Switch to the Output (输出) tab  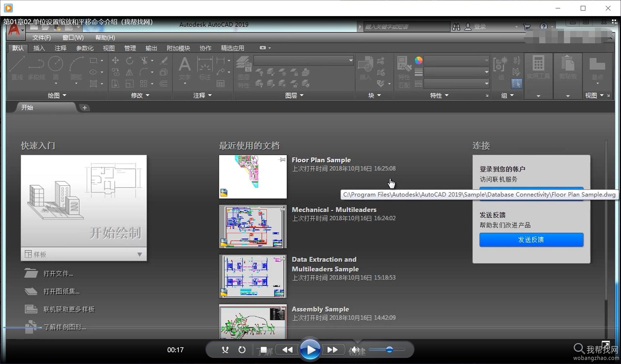point(151,48)
